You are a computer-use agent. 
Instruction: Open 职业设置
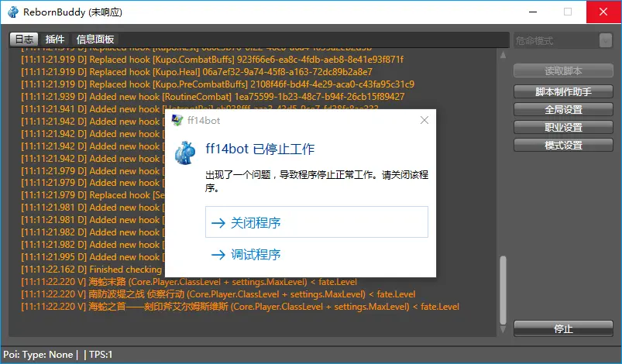[563, 127]
